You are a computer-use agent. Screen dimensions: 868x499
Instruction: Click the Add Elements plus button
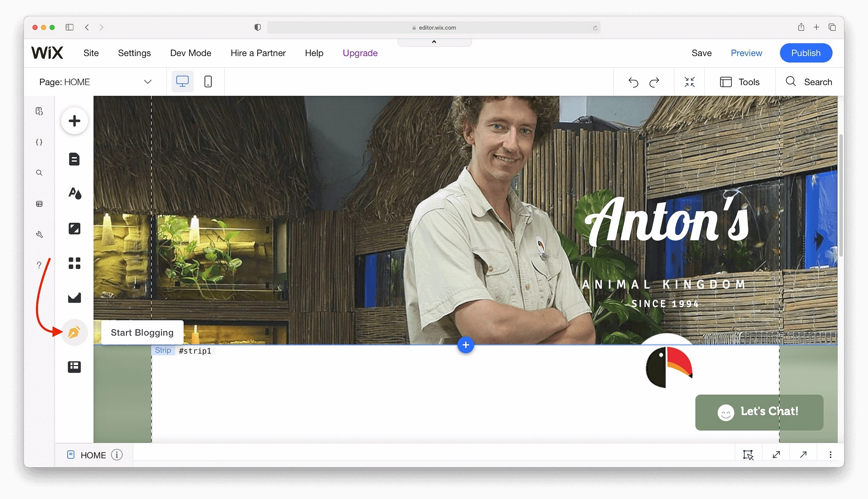74,121
